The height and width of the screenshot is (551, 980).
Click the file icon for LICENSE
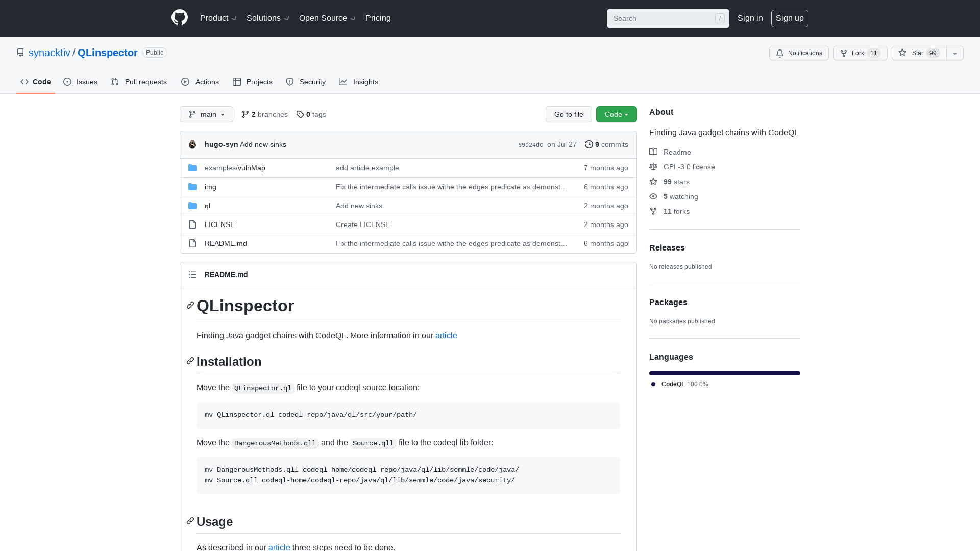click(x=192, y=224)
